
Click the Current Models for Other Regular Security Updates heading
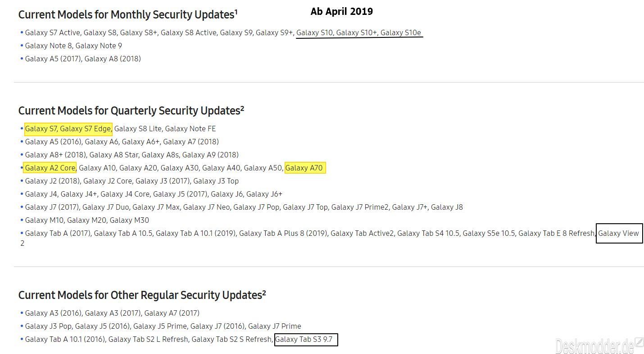point(142,295)
